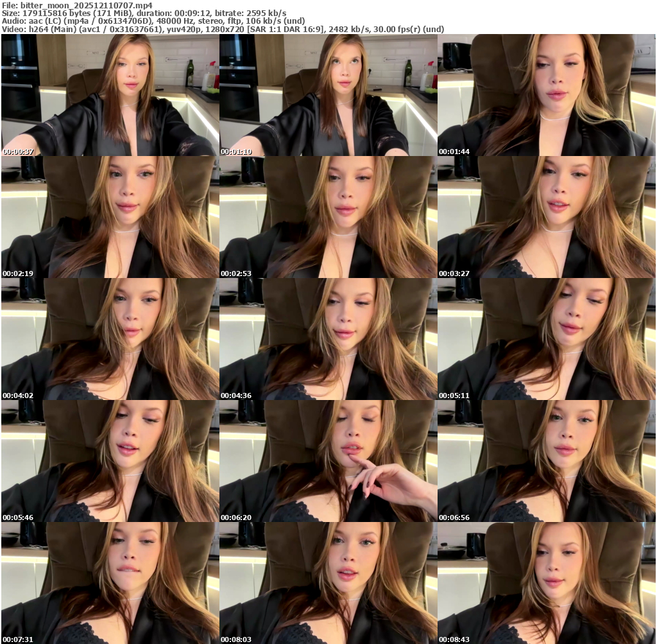Select the thumbnail at 00:02:53
Image resolution: width=657 pixels, height=644 pixels.
tap(328, 217)
